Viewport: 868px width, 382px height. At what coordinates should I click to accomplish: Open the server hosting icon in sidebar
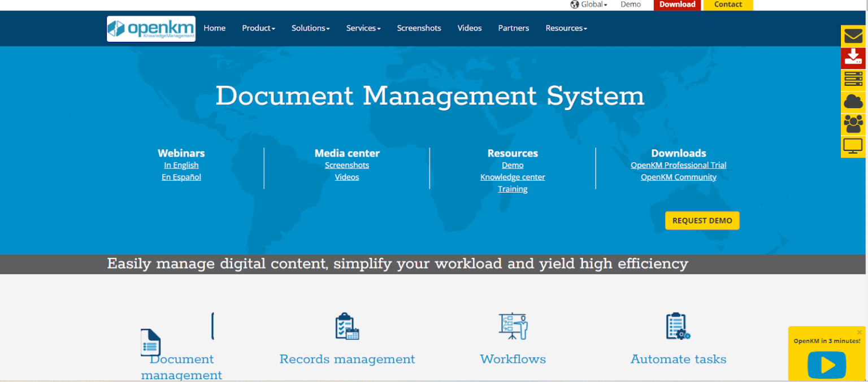853,79
